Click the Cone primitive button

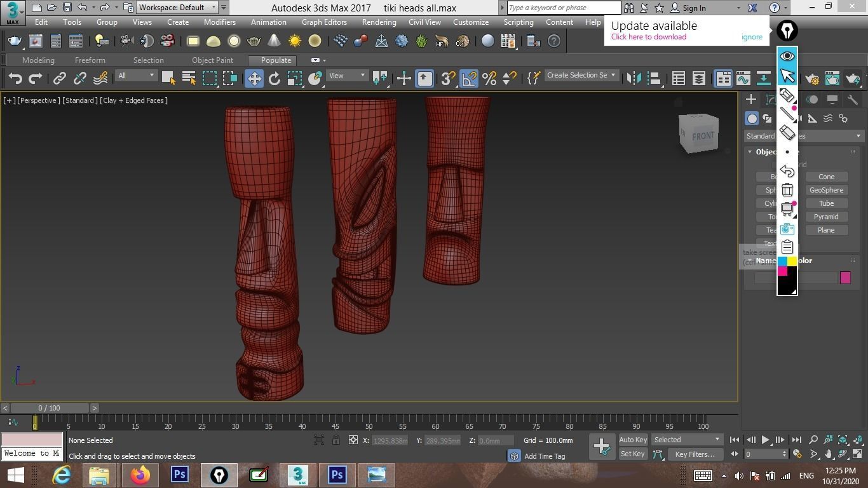[x=826, y=177]
